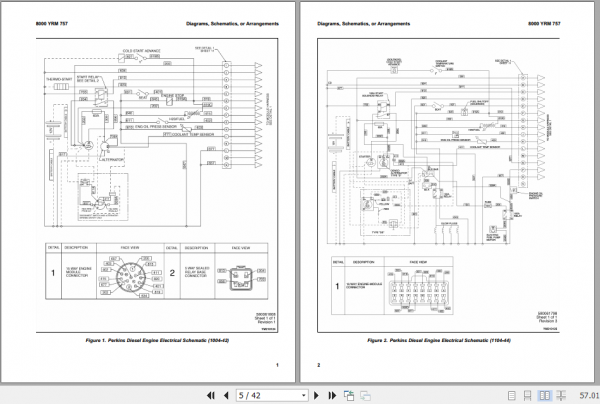
Task: Click the 5-way relay base connector face view
Action: pyautogui.click(x=240, y=278)
